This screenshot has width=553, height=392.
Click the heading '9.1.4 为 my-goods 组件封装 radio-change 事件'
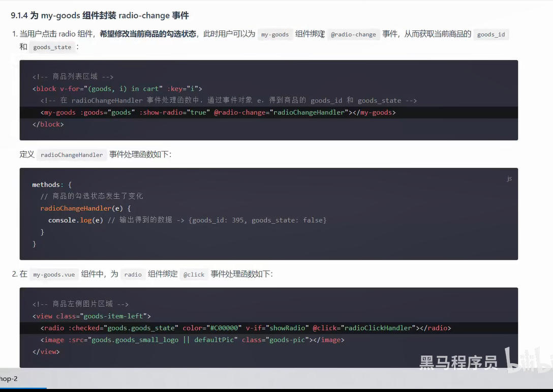(x=100, y=16)
